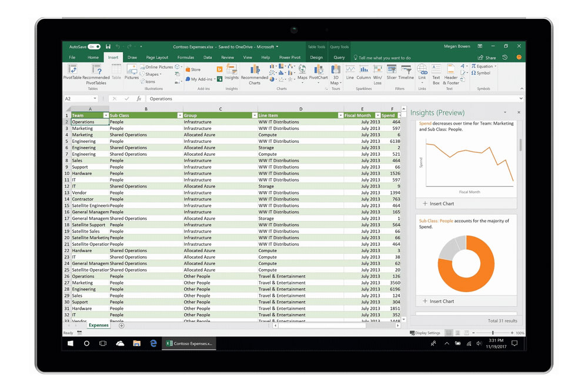Collapse the ribbon with the chevron
The height and width of the screenshot is (392, 588).
521,89
